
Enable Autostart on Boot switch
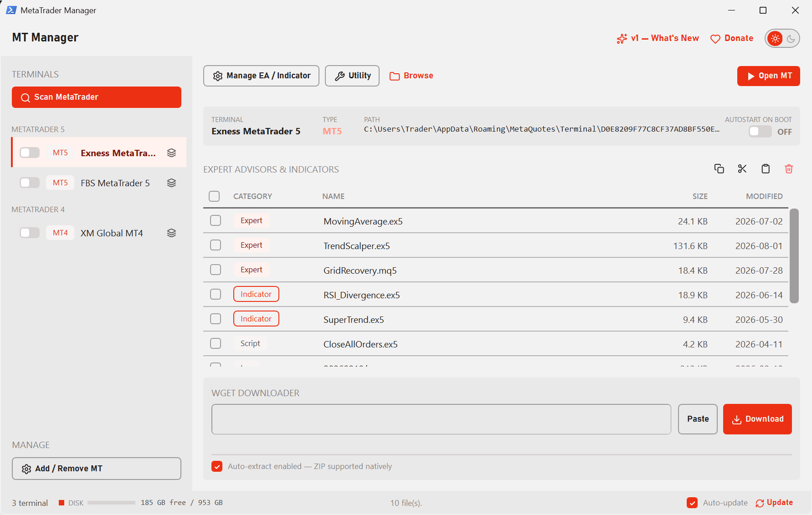click(x=760, y=132)
